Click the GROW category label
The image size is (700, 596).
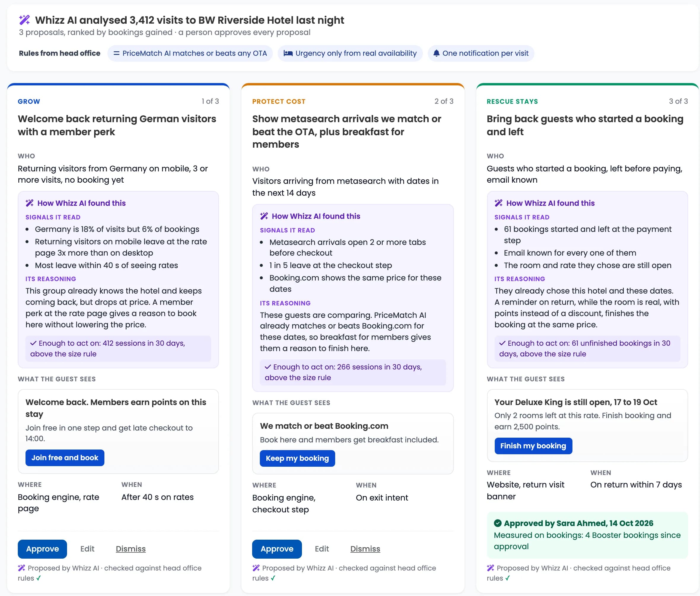coord(29,101)
